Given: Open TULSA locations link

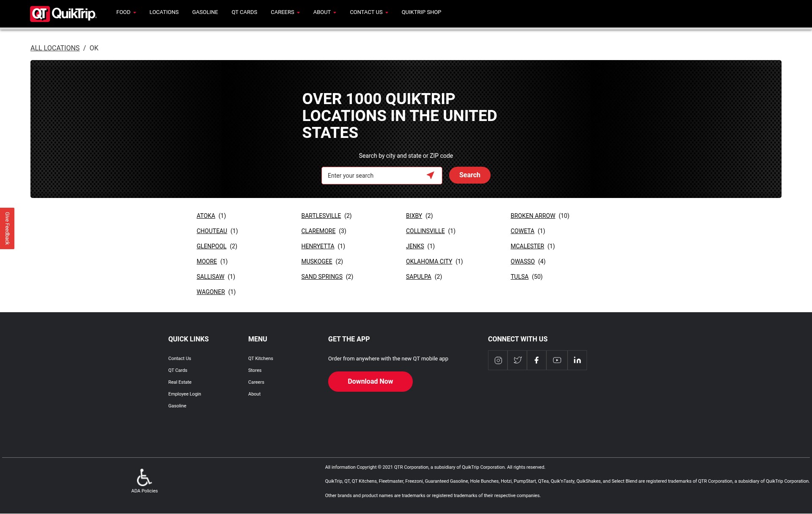Looking at the screenshot, I should [519, 277].
